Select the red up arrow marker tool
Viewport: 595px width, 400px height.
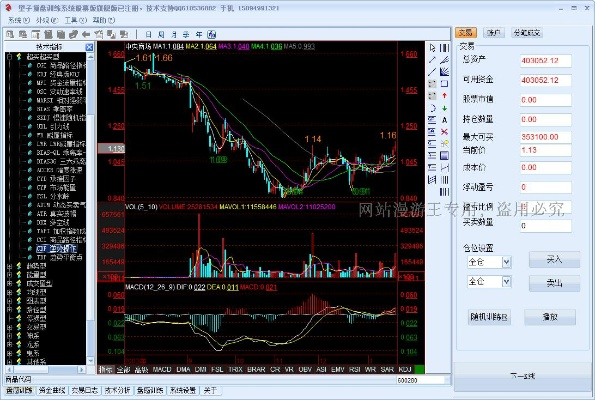tap(444, 96)
